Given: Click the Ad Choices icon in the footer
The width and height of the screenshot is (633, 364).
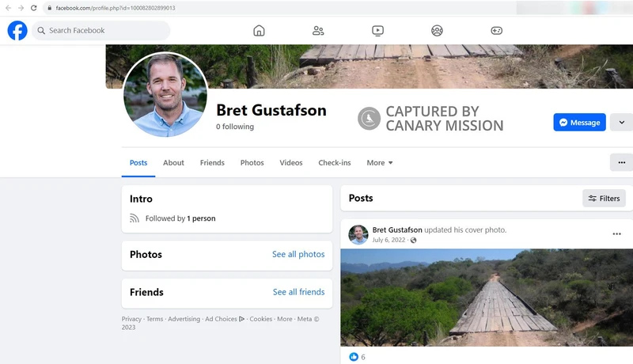Looking at the screenshot, I should coord(242,319).
